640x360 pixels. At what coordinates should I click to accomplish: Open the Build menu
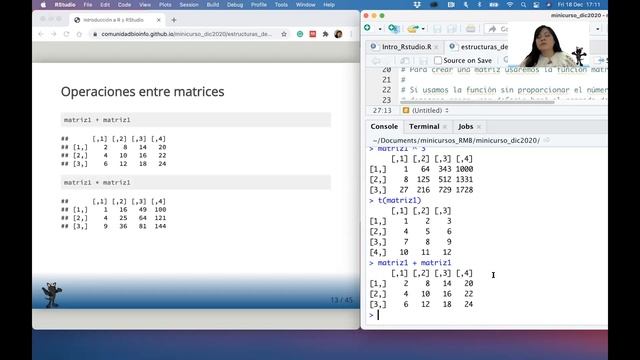pos(213,5)
